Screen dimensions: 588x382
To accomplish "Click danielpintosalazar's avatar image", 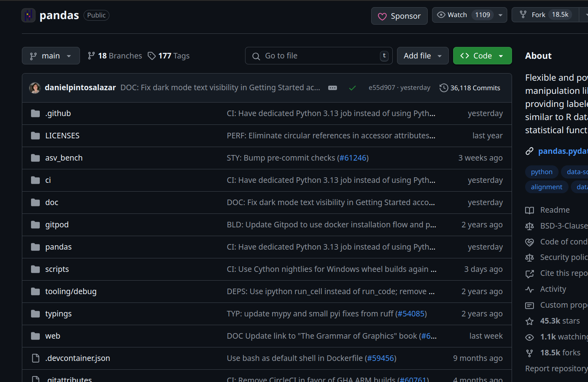I will [x=35, y=88].
